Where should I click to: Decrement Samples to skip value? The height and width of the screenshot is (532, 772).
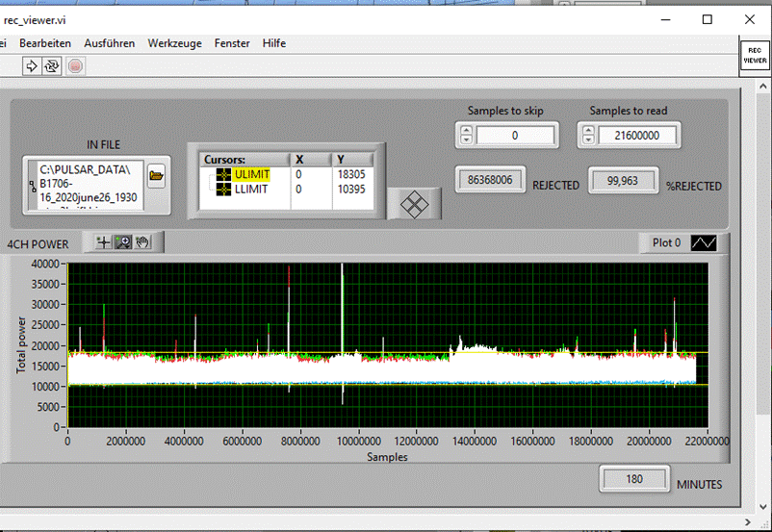click(466, 139)
